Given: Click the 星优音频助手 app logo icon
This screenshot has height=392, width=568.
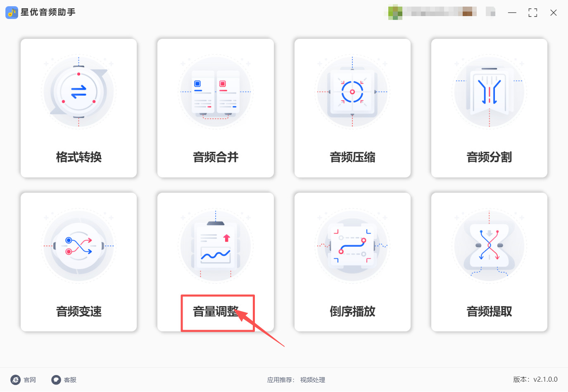Looking at the screenshot, I should (x=12, y=12).
